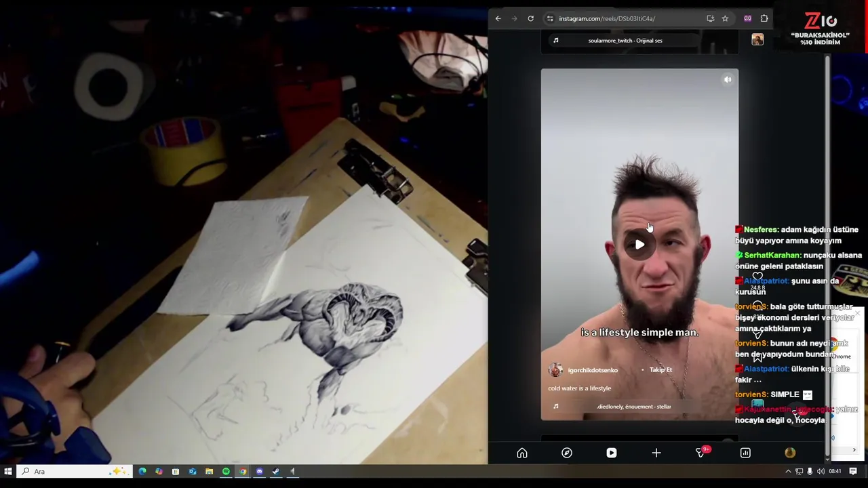Open the purple browser extension icon

[747, 18]
